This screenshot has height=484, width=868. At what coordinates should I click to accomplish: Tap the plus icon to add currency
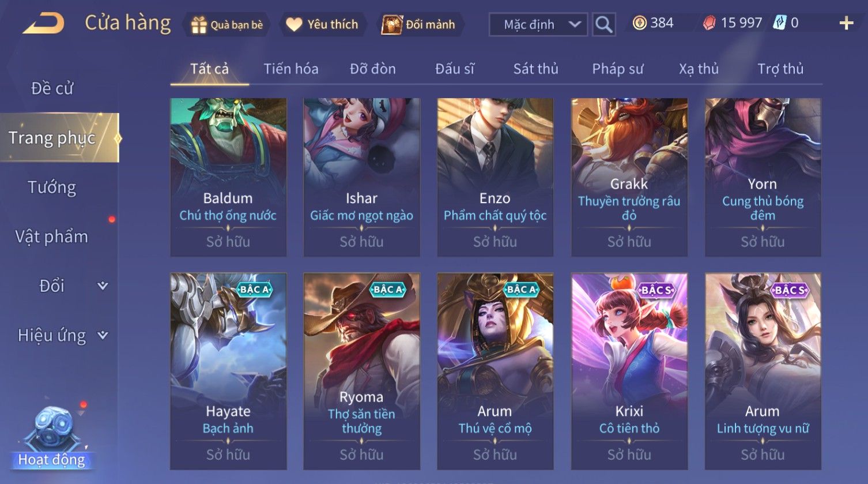846,23
